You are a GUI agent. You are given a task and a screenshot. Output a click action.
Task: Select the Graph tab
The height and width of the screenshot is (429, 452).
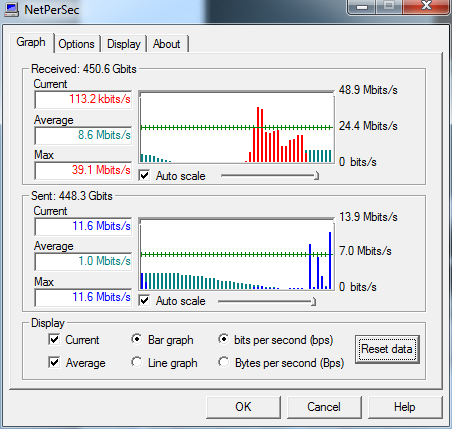click(31, 42)
